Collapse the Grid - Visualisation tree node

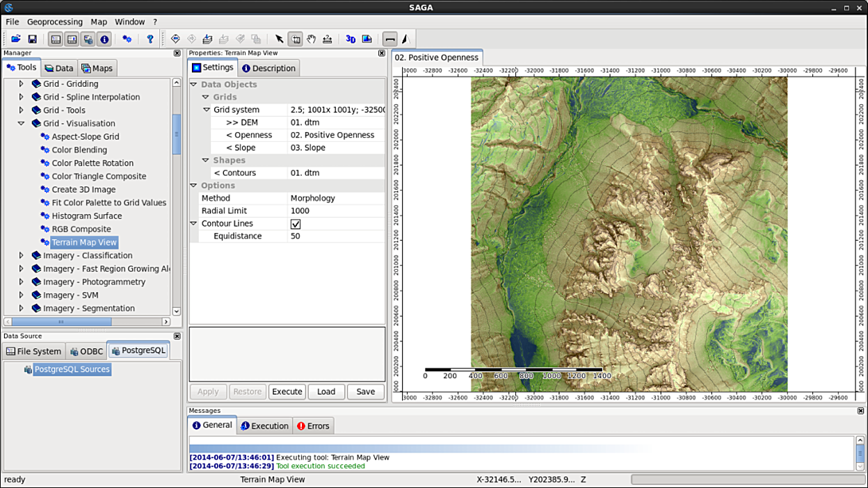coord(21,124)
